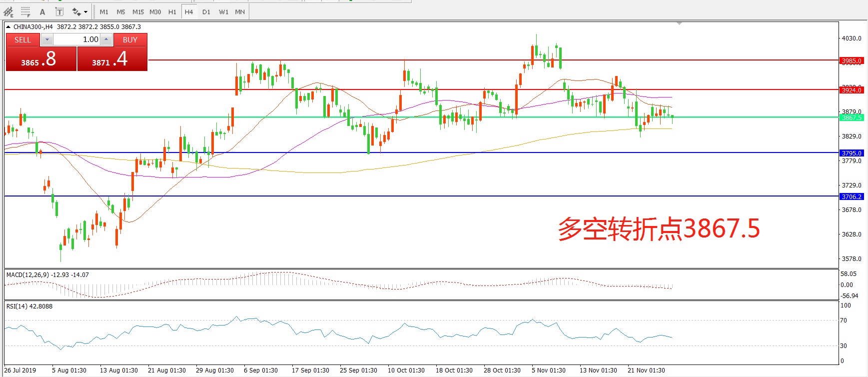The image size is (868, 377).
Task: Click the 1.00 volume input field
Action: tap(76, 39)
